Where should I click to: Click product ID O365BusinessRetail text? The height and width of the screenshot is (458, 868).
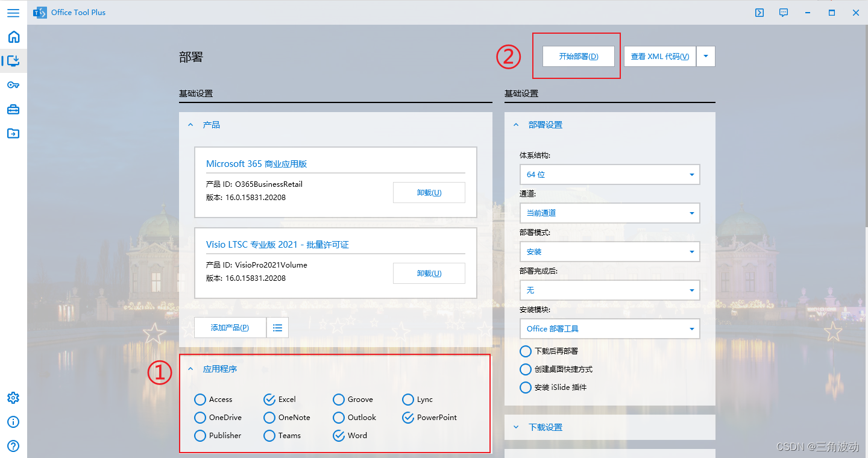[x=269, y=184]
